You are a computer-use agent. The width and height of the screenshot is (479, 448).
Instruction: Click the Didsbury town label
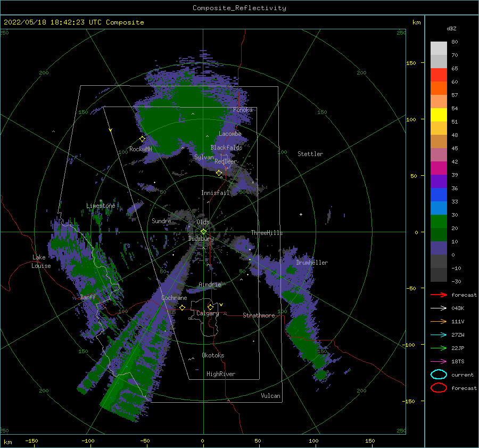(201, 239)
